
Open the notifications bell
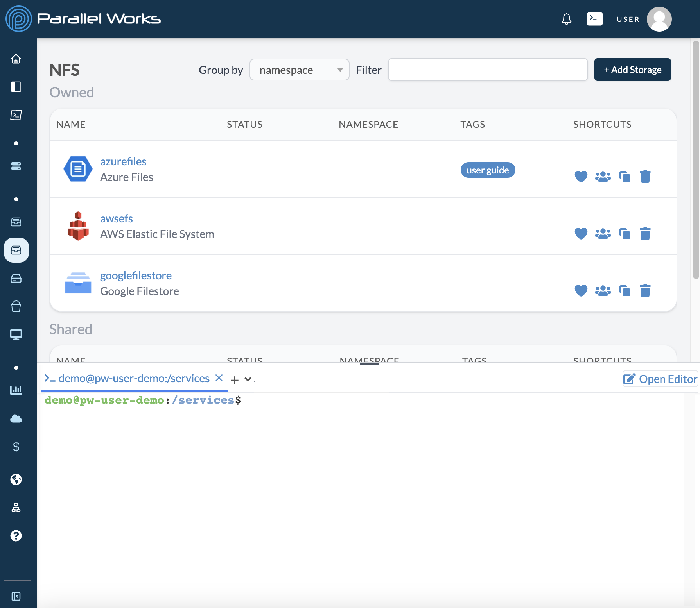pyautogui.click(x=567, y=19)
